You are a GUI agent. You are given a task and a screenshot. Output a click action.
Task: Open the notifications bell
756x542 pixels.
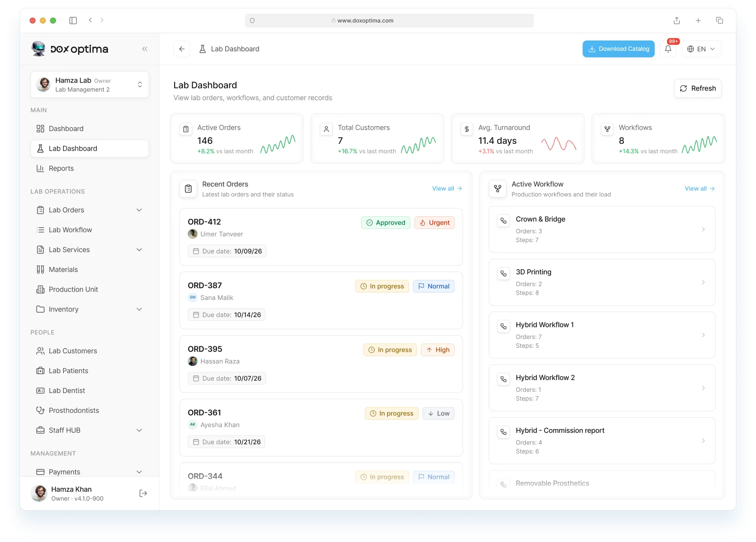click(x=668, y=49)
